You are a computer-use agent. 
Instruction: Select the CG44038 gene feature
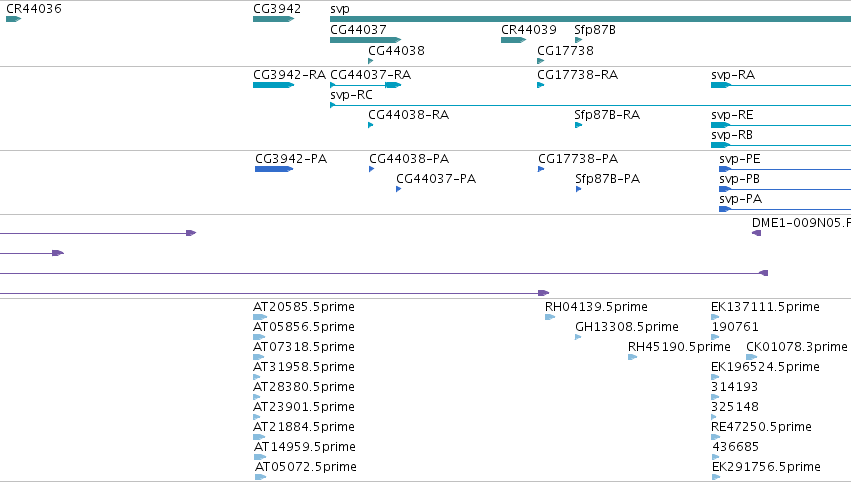[x=371, y=61]
